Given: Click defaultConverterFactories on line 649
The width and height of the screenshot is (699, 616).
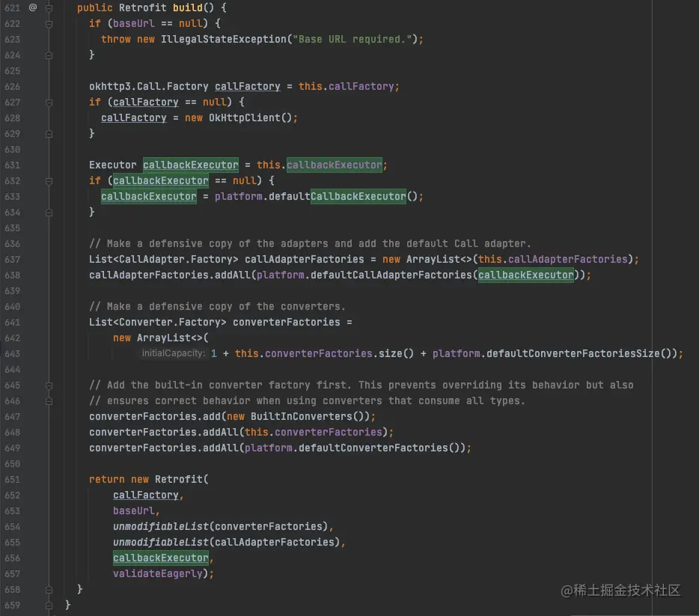Looking at the screenshot, I should [x=373, y=448].
